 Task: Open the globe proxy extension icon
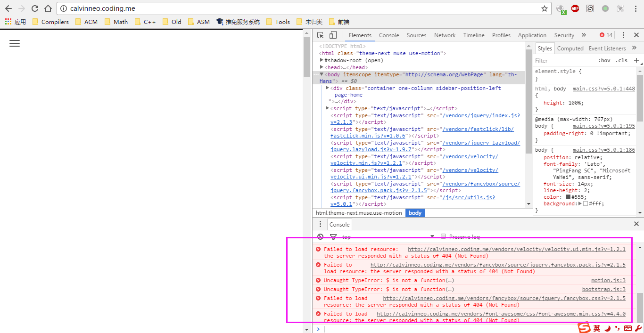tap(561, 8)
